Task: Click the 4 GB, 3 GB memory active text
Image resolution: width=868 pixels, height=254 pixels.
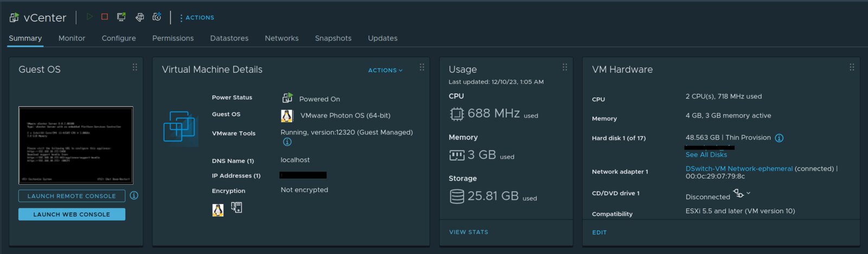Action: pos(728,116)
